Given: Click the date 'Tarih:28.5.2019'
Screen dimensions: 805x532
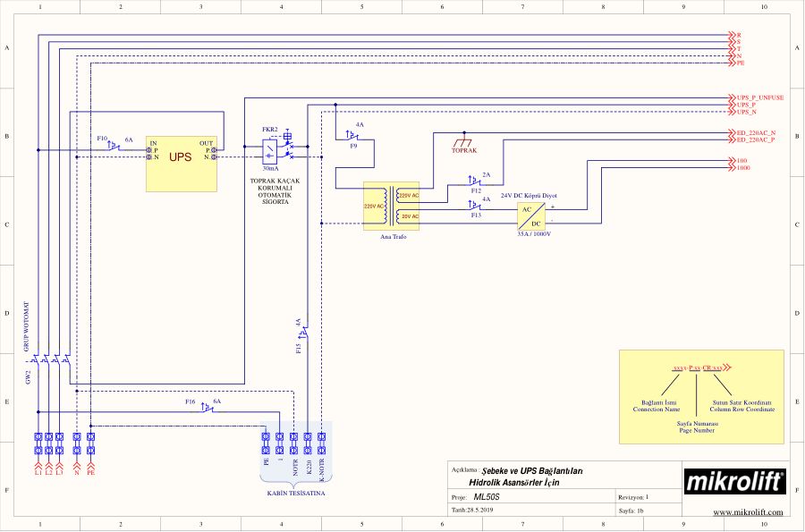Looking at the screenshot, I should pyautogui.click(x=471, y=511).
